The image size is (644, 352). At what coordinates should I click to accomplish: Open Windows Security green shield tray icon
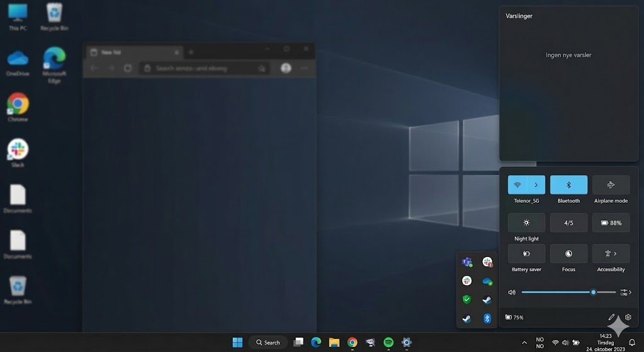tap(467, 300)
